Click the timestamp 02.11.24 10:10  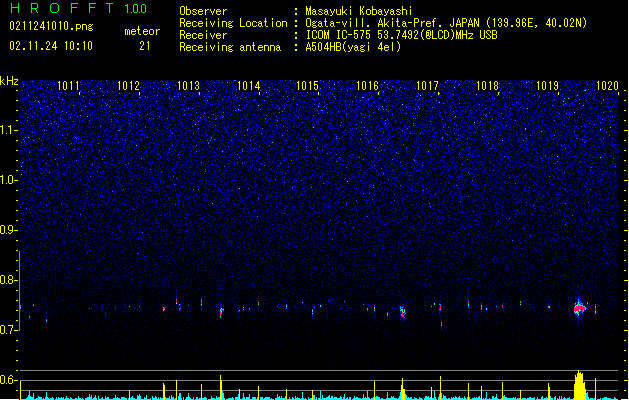coord(51,46)
